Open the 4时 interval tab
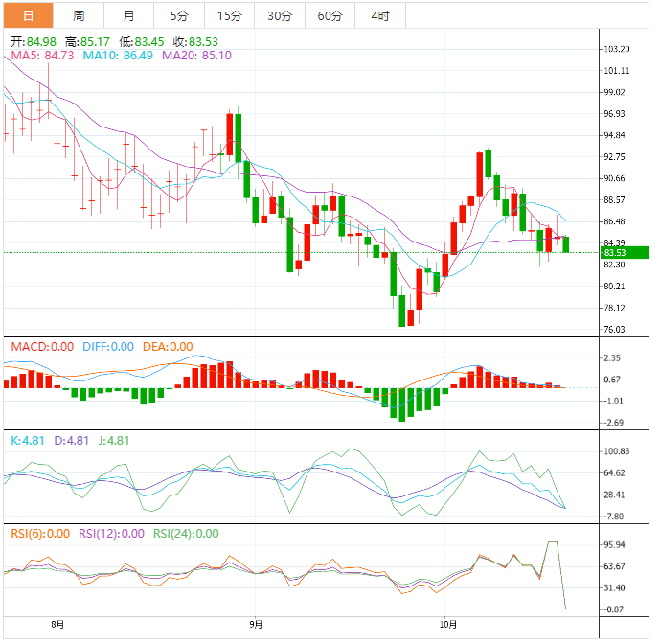 pyautogui.click(x=380, y=15)
